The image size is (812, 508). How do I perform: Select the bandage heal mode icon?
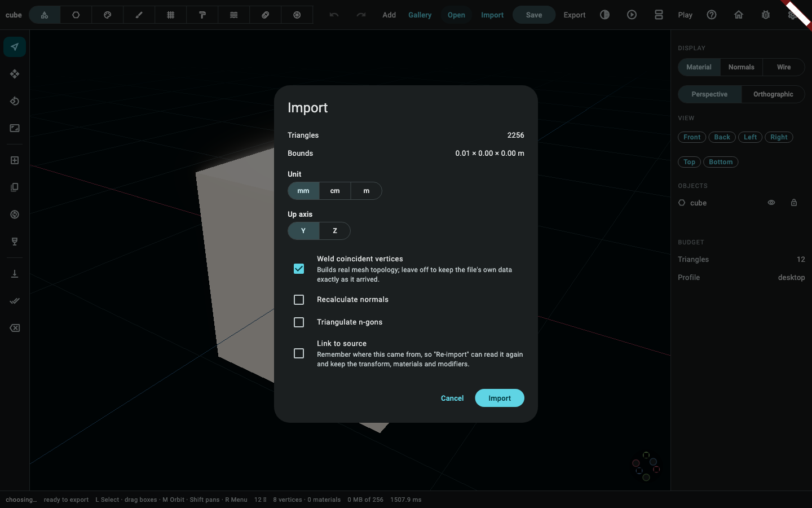[x=266, y=15]
